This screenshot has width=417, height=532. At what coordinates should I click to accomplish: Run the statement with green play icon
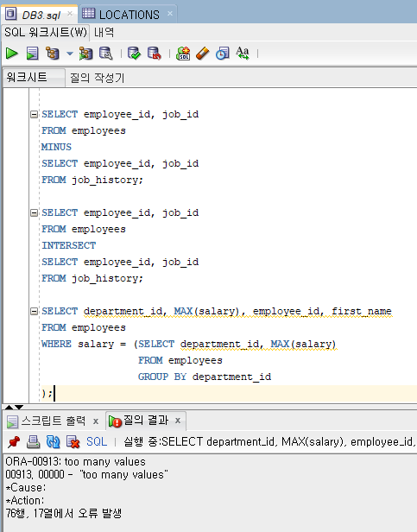click(12, 54)
